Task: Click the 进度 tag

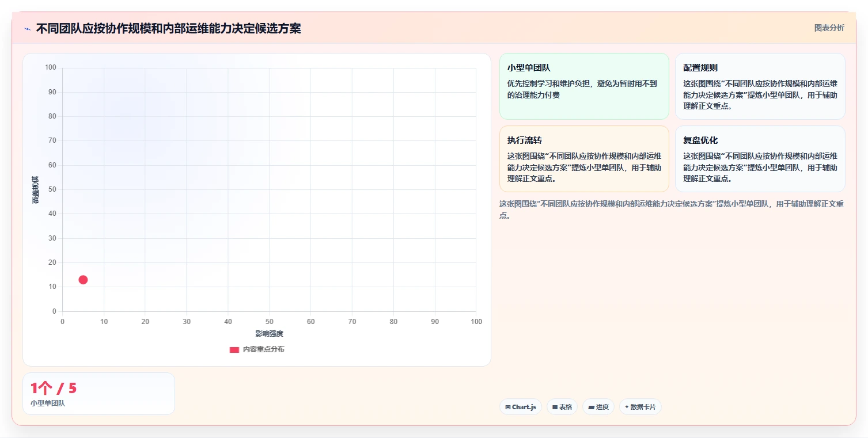Action: (598, 407)
